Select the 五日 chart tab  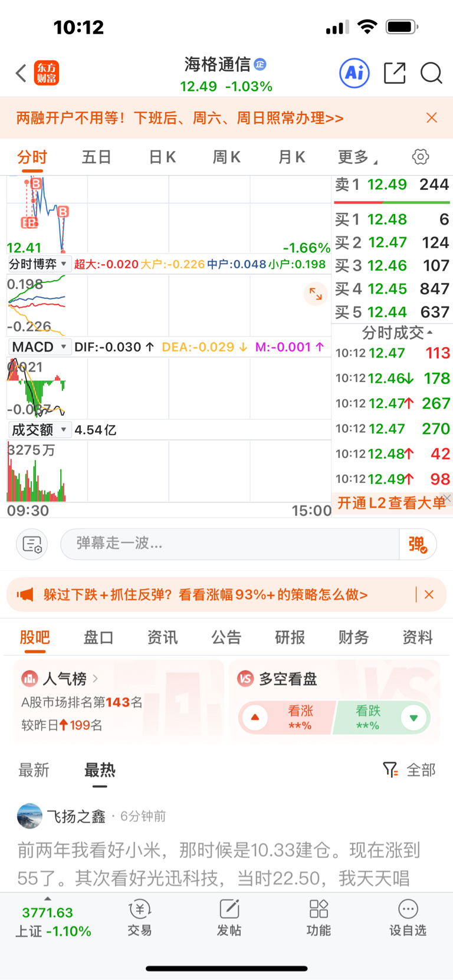coord(97,157)
